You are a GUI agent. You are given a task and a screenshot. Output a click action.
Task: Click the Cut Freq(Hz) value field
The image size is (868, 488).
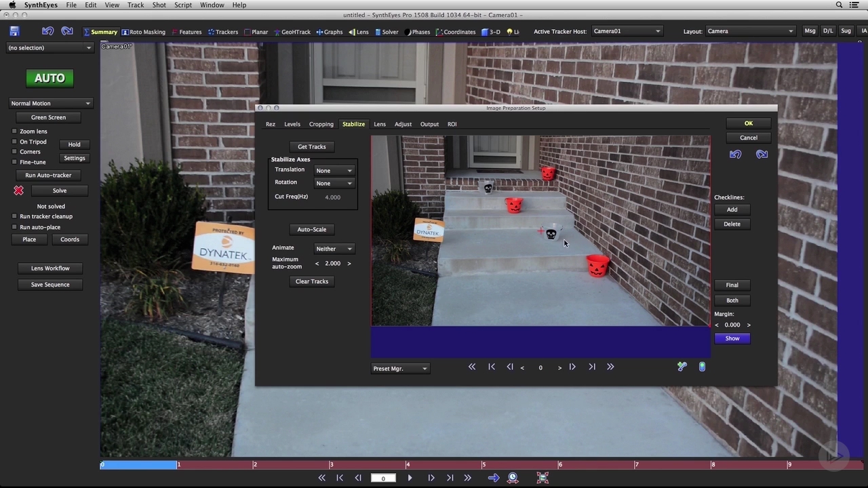click(x=333, y=197)
